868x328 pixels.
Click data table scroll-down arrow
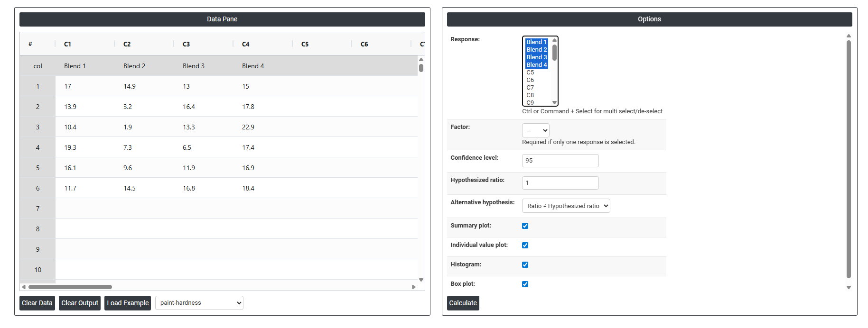pyautogui.click(x=421, y=280)
